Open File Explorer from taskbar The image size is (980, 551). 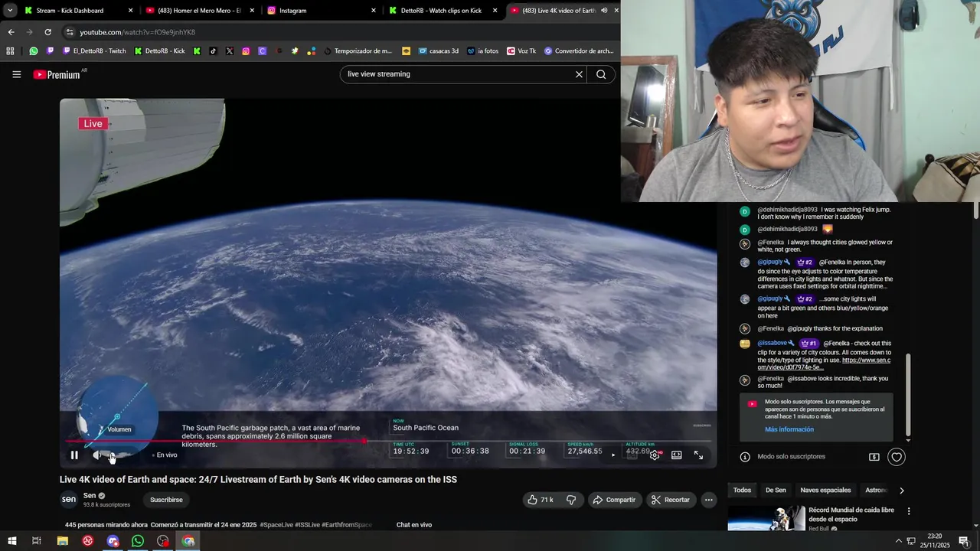tap(63, 541)
